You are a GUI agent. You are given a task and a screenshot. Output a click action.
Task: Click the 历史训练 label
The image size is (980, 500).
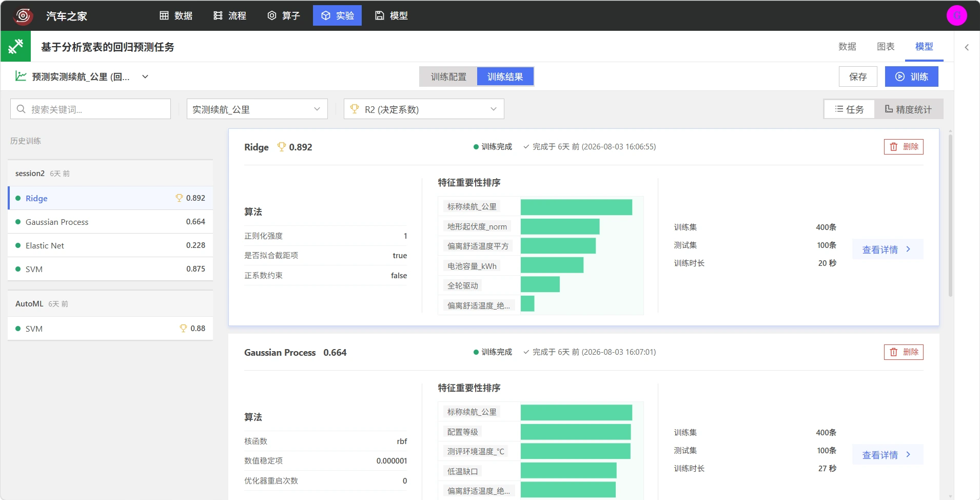[26, 141]
